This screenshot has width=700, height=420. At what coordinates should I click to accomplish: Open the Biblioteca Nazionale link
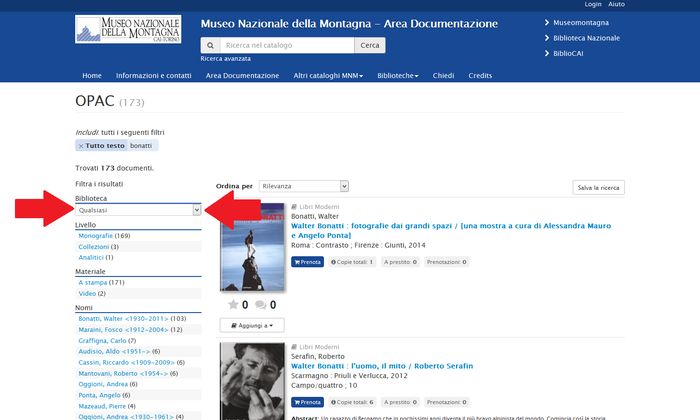point(587,38)
